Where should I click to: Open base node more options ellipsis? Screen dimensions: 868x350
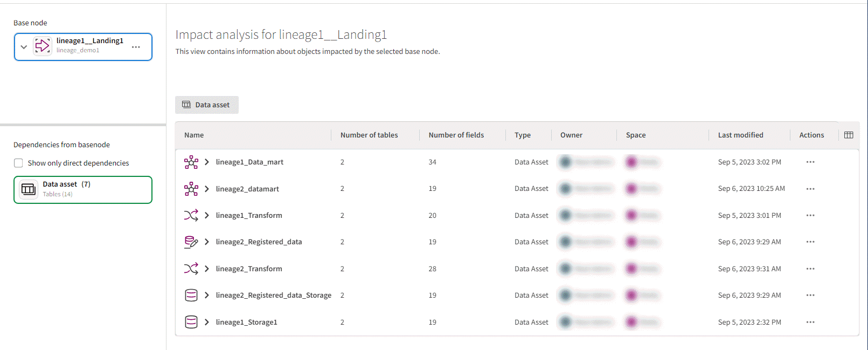click(136, 47)
